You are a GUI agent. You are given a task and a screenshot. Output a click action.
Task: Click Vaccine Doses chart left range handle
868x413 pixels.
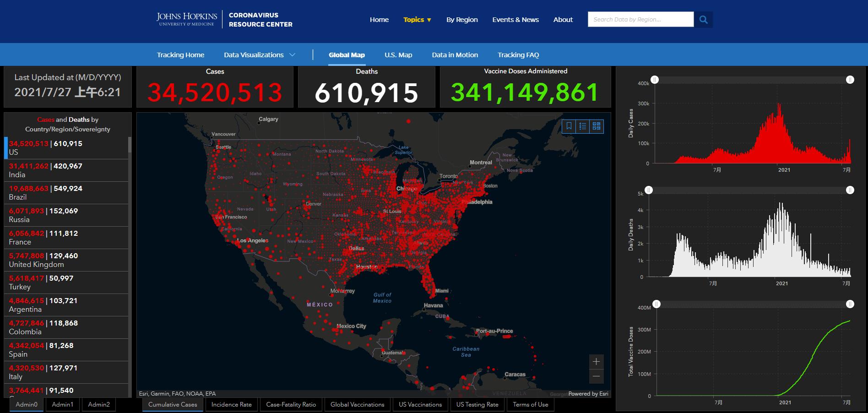tap(656, 304)
